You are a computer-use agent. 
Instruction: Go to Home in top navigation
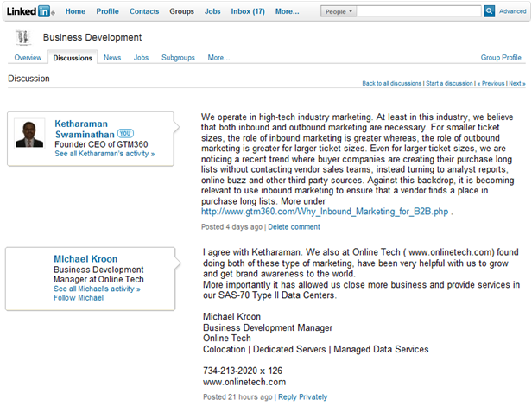[75, 11]
